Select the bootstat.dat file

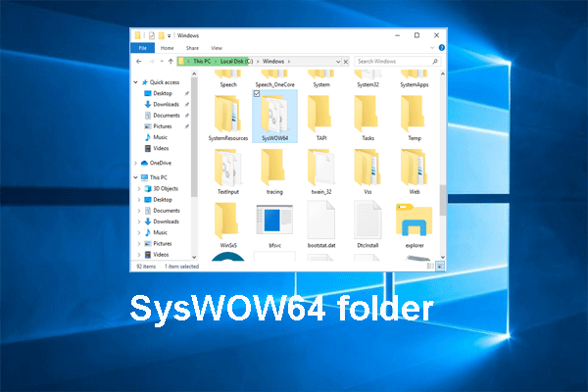(321, 225)
